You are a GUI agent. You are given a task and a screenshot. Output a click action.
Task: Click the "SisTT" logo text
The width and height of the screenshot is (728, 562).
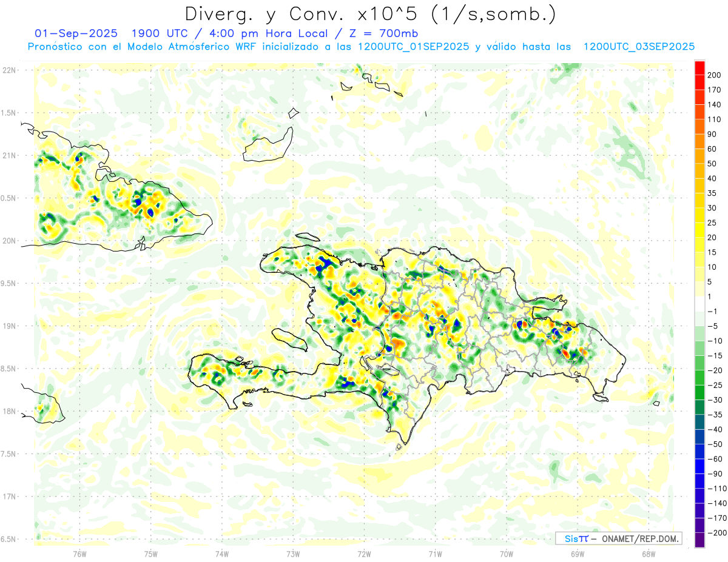(576, 538)
